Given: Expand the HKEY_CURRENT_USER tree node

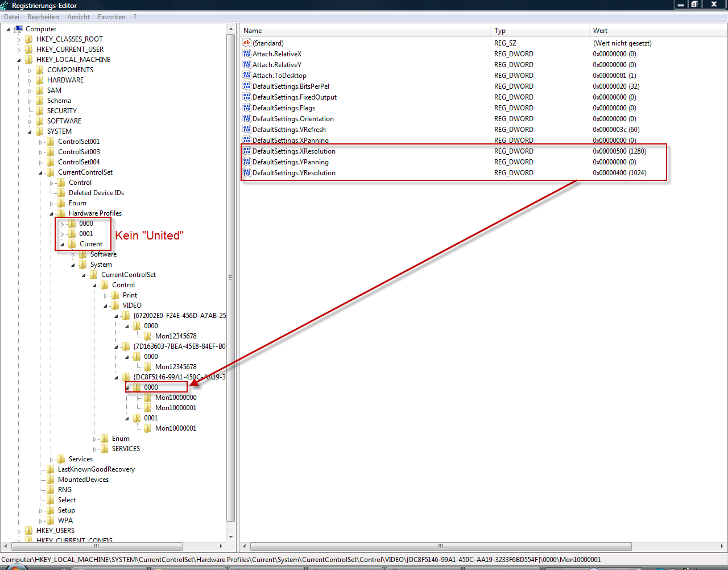Looking at the screenshot, I should [19, 50].
